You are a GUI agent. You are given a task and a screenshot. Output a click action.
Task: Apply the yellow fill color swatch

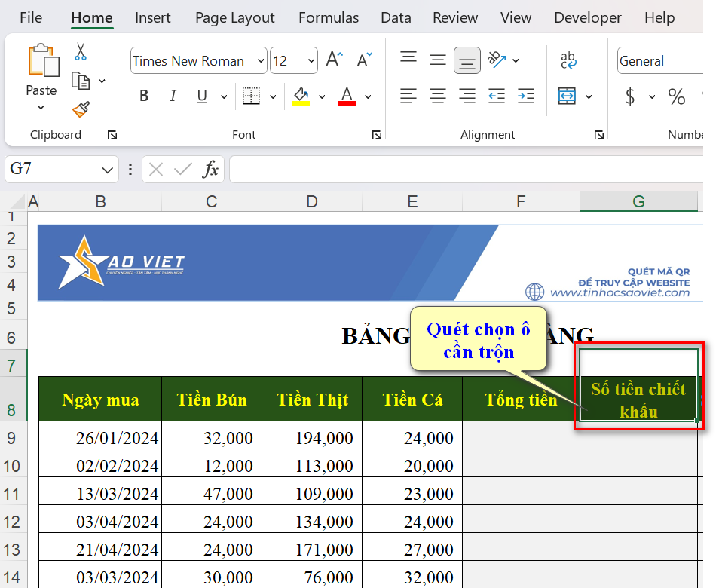point(301,96)
